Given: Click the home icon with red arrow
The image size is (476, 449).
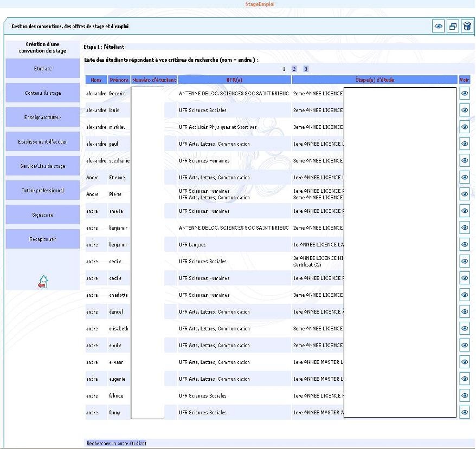Looking at the screenshot, I should pos(43,282).
